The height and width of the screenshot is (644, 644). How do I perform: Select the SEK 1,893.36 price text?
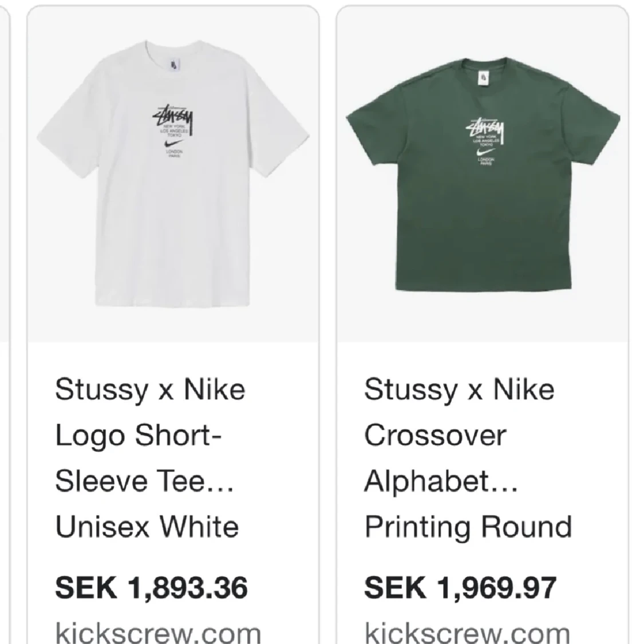(152, 588)
